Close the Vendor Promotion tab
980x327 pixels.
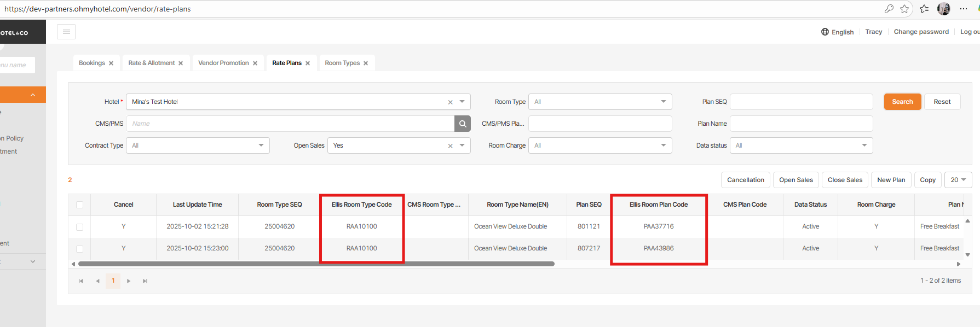(x=255, y=63)
